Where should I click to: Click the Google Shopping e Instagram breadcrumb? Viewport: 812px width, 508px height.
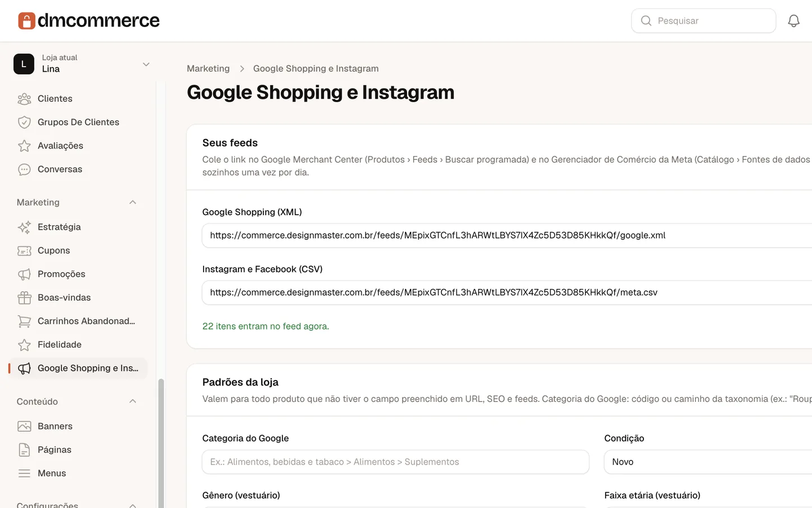pyautogui.click(x=316, y=68)
